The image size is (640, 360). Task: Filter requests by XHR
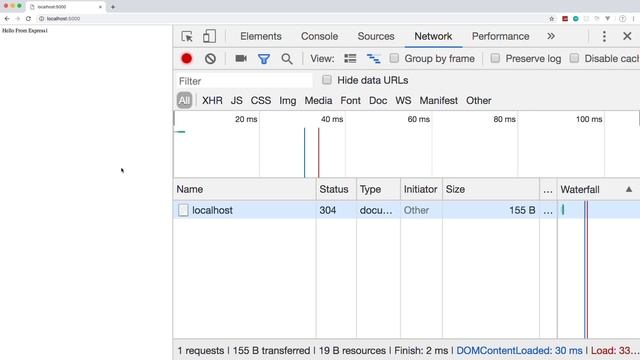click(x=212, y=100)
